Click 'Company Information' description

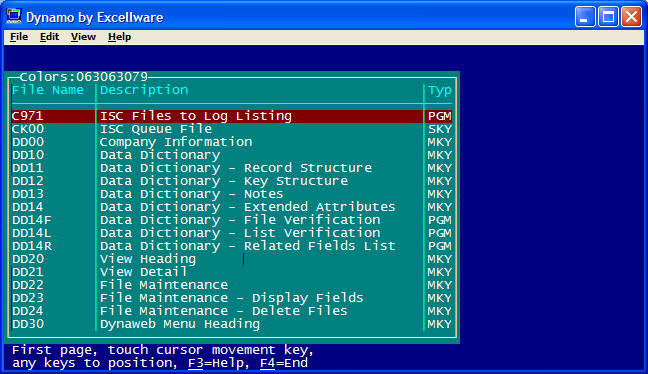click(176, 142)
